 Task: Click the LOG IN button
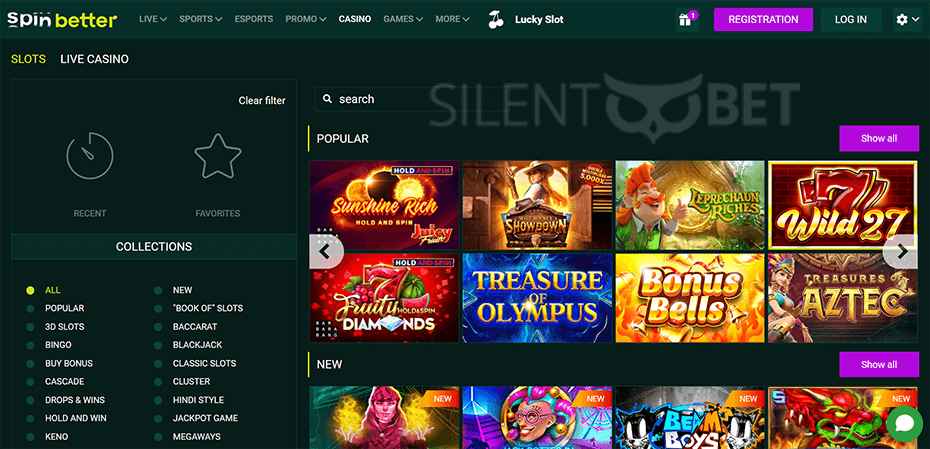pyautogui.click(x=851, y=20)
